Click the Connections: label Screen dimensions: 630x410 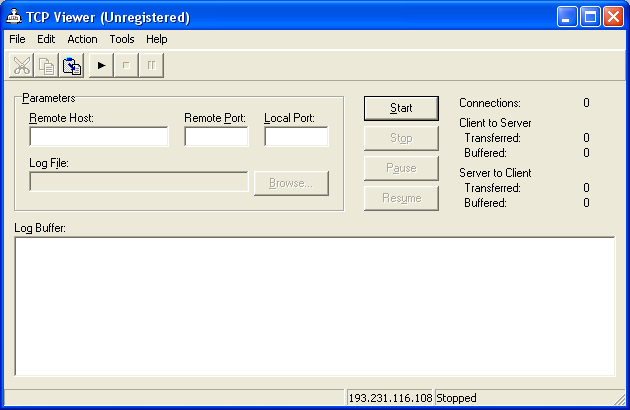coord(490,103)
